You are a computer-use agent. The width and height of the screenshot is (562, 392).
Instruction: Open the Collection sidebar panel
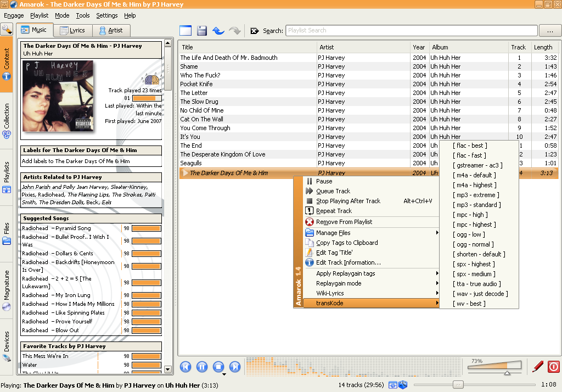(x=7, y=120)
